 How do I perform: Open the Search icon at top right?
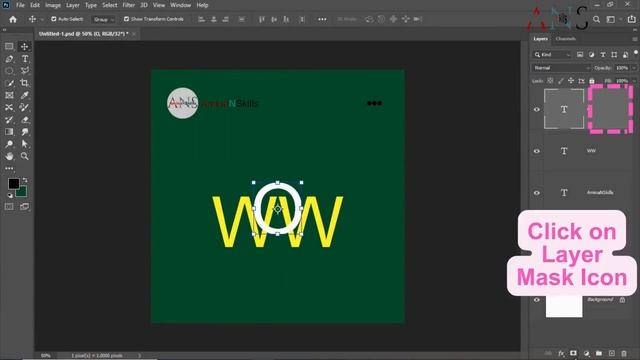(596, 19)
